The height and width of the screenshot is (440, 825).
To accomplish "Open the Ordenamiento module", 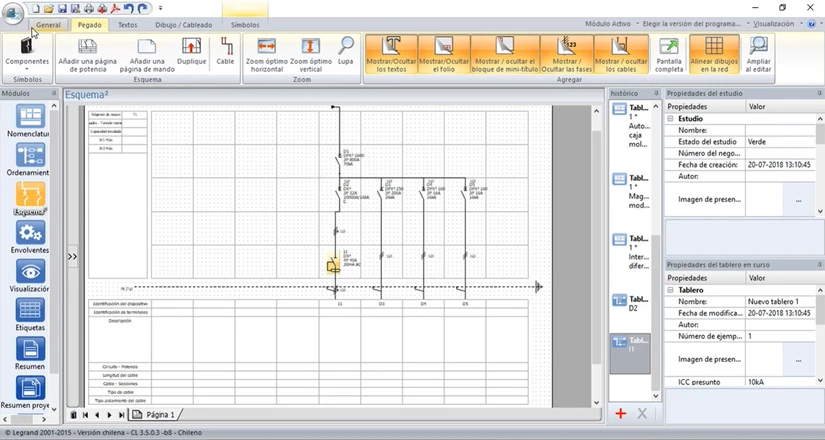I will [30, 160].
